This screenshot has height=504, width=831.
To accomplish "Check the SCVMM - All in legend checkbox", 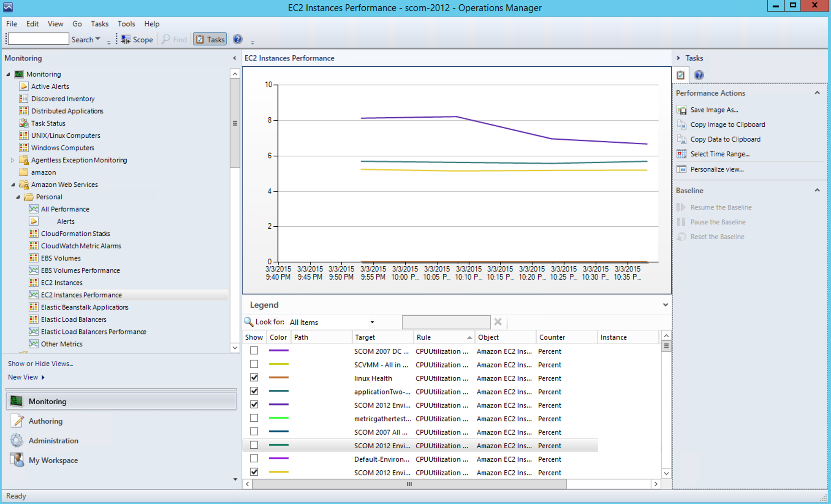I will pos(254,364).
